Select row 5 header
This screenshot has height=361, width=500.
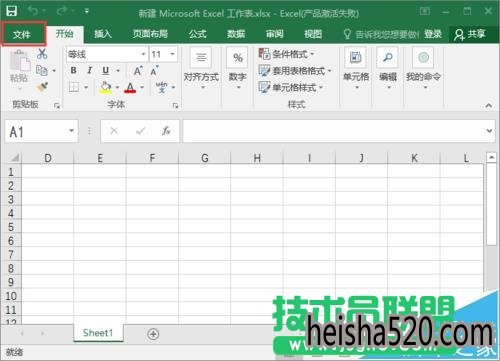click(x=11, y=227)
